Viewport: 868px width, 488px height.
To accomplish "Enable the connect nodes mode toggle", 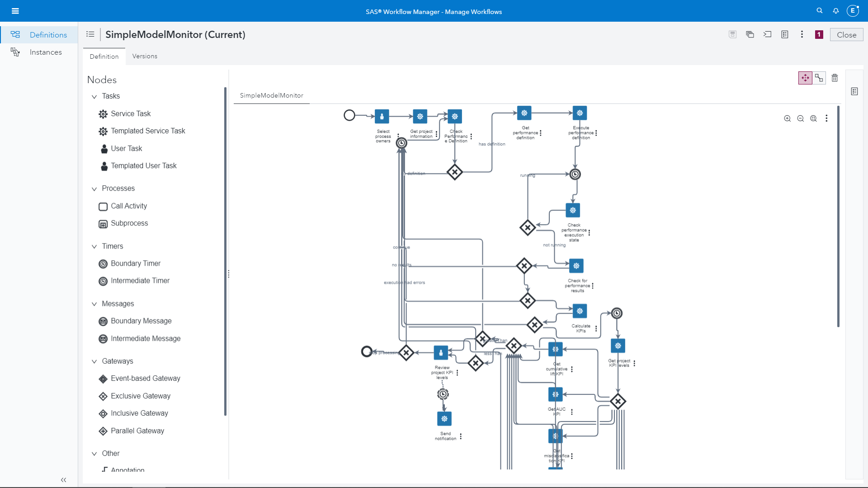I will [819, 78].
